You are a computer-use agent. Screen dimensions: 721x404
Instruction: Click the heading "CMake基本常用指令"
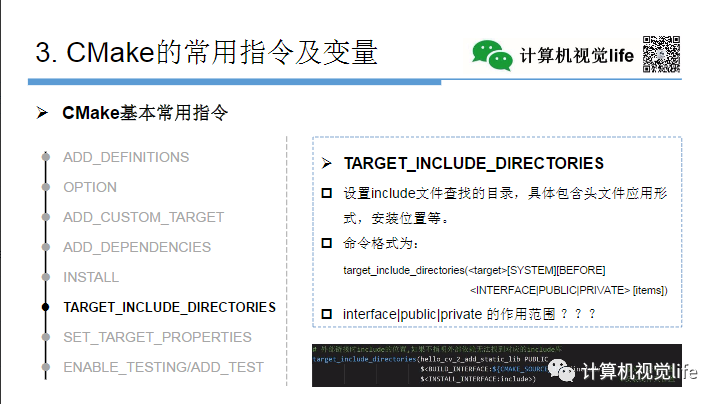coord(145,113)
